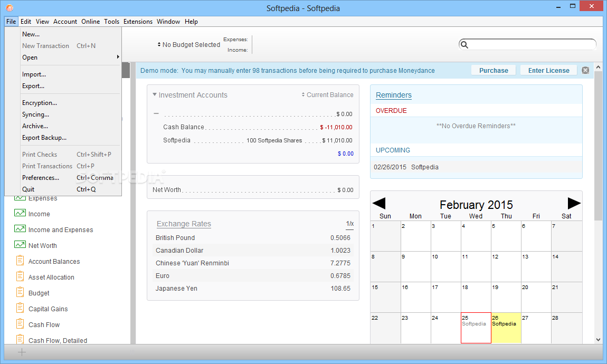Open the Cash Flow, Detailed report icon

(20, 339)
